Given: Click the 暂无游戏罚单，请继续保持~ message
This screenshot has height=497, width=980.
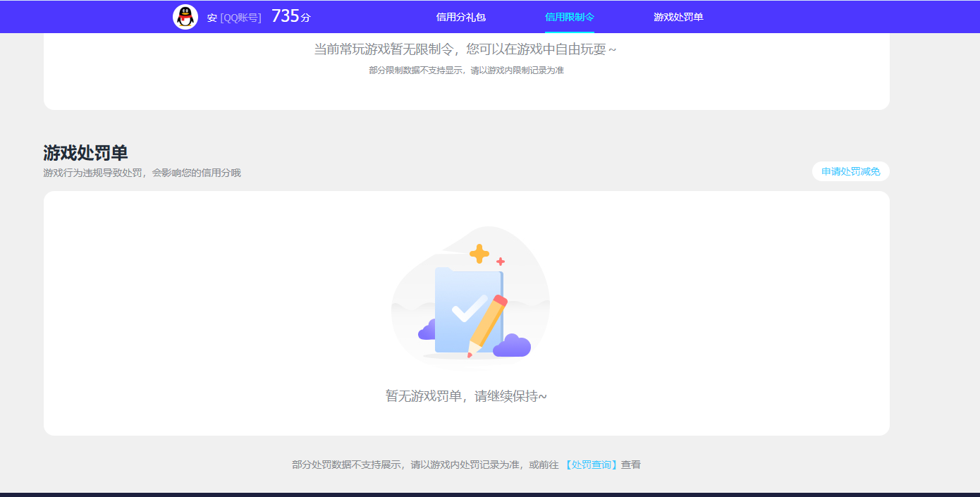Looking at the screenshot, I should point(466,396).
